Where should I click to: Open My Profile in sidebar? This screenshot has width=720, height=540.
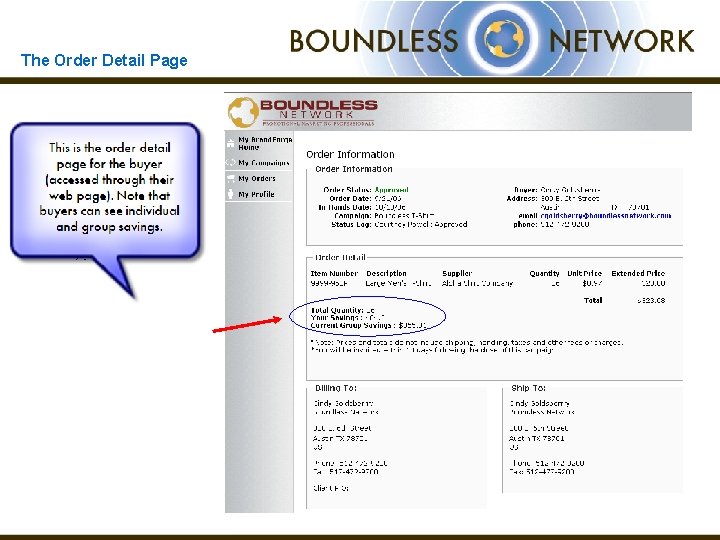coord(256,194)
